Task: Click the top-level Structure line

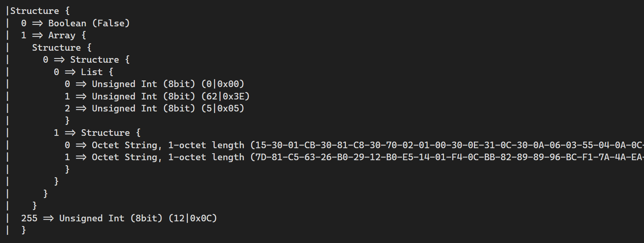Action: [40, 11]
